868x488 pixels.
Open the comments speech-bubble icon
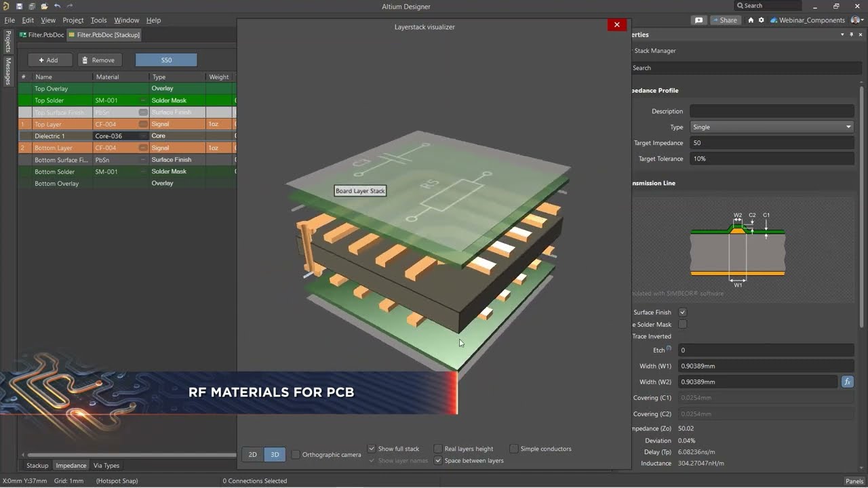pos(698,20)
